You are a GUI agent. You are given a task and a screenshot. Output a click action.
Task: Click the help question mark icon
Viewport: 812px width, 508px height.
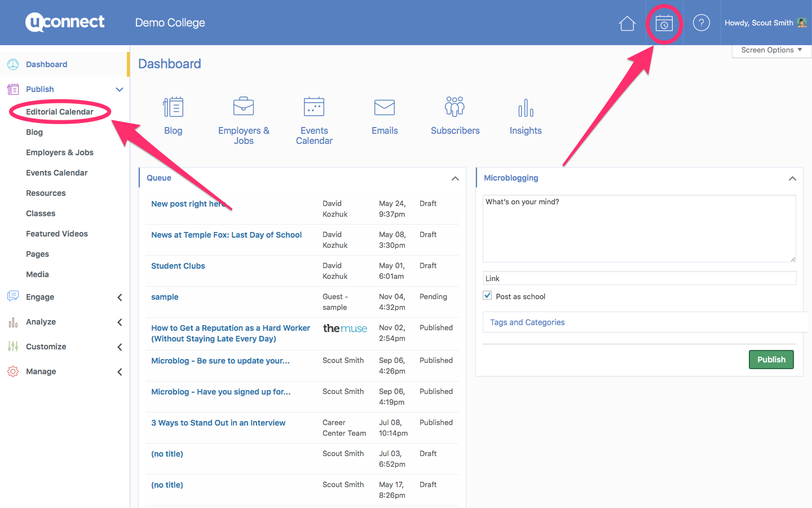tap(701, 23)
